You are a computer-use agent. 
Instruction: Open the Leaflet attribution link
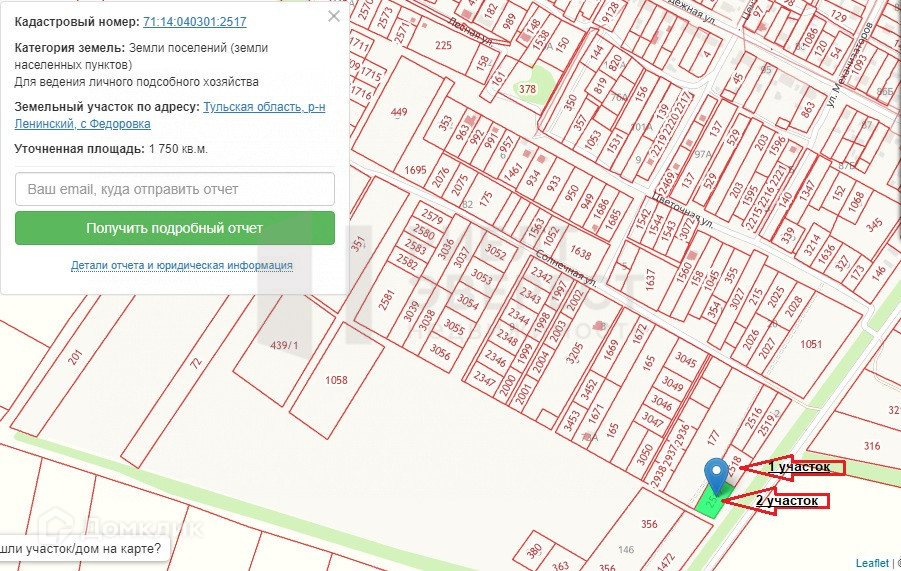point(872,563)
